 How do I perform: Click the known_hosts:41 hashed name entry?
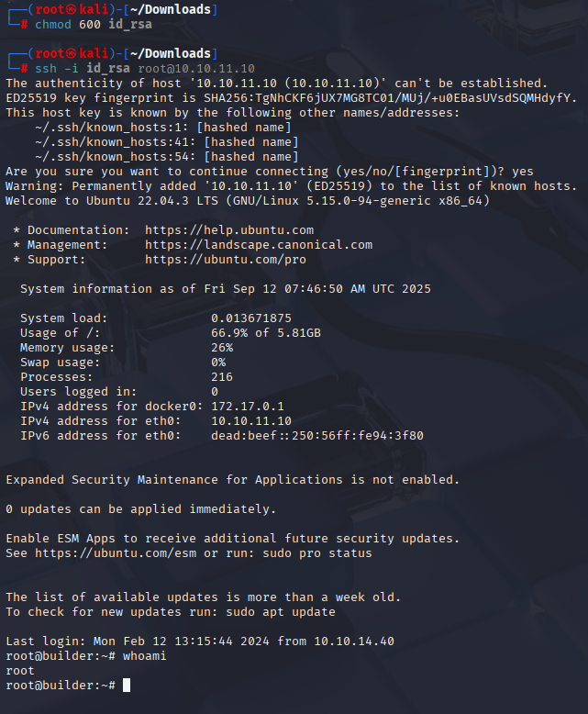point(167,142)
